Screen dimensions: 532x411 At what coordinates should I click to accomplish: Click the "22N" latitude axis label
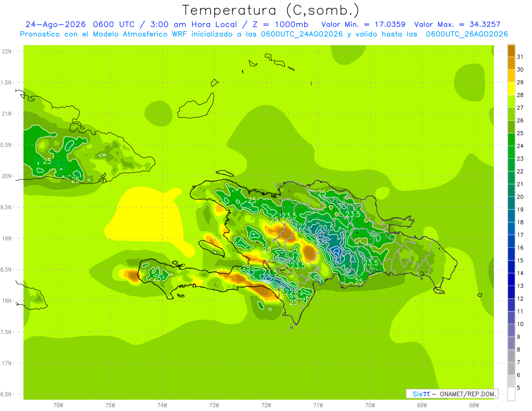point(7,51)
